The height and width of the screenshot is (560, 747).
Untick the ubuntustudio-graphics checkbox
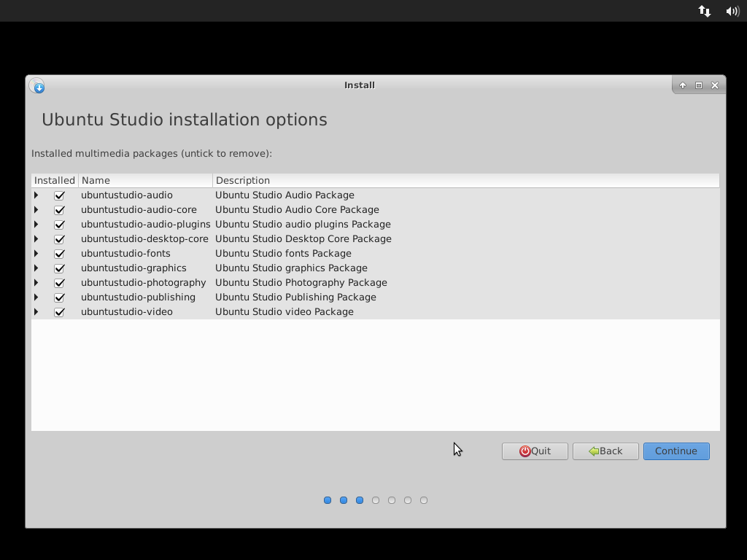[x=60, y=268]
